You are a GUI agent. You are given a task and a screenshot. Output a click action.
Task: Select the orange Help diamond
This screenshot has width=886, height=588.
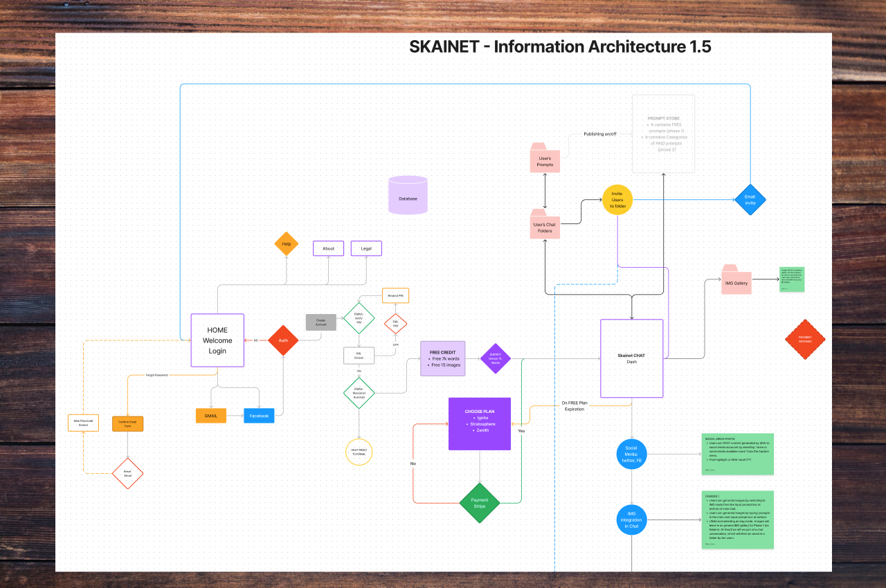tap(286, 244)
